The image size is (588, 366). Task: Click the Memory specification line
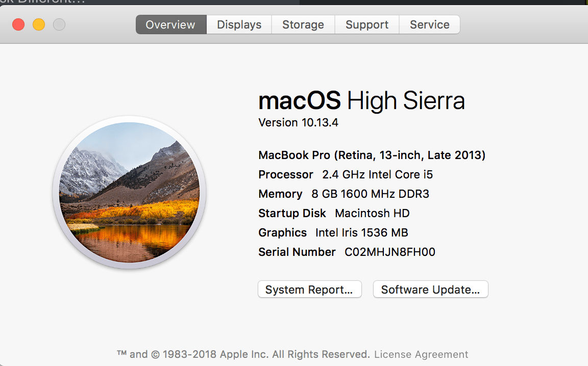click(x=344, y=194)
